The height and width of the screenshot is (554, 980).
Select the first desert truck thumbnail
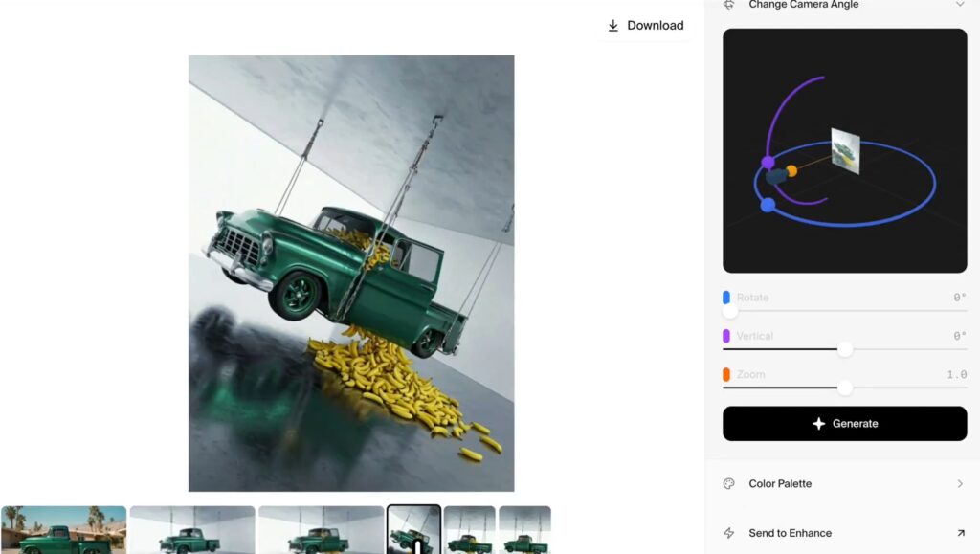[63, 529]
